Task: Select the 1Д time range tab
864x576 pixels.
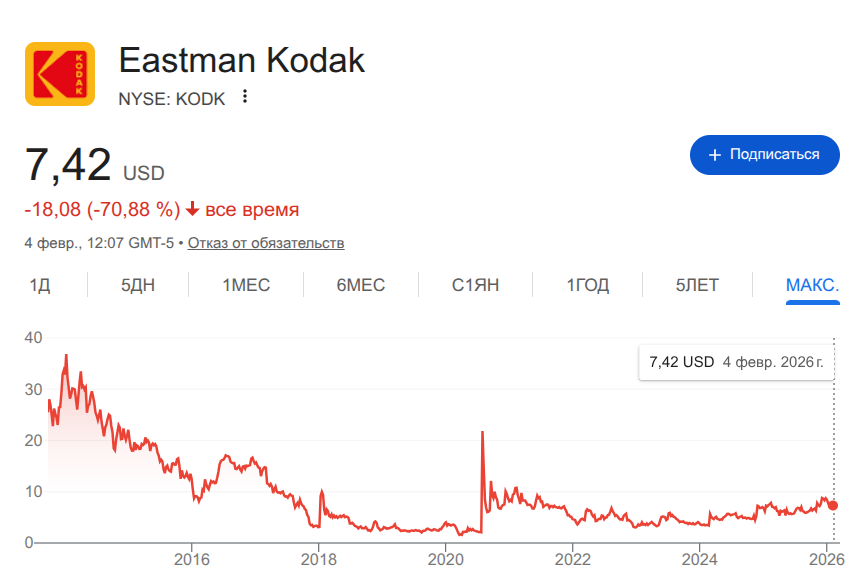Action: pyautogui.click(x=40, y=285)
